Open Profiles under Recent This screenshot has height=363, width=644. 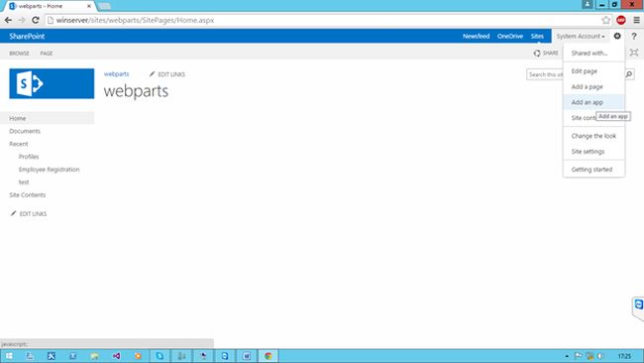click(x=29, y=157)
